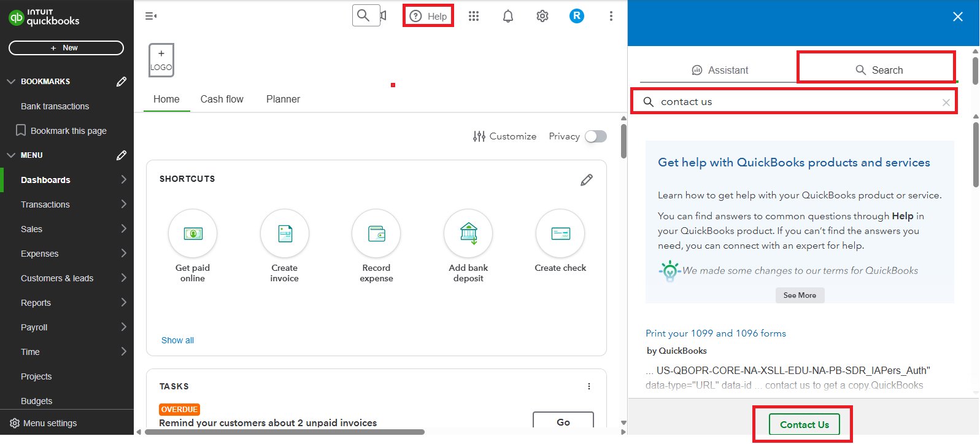980x444 pixels.
Task: Switch to the Home tab
Action: 166,99
